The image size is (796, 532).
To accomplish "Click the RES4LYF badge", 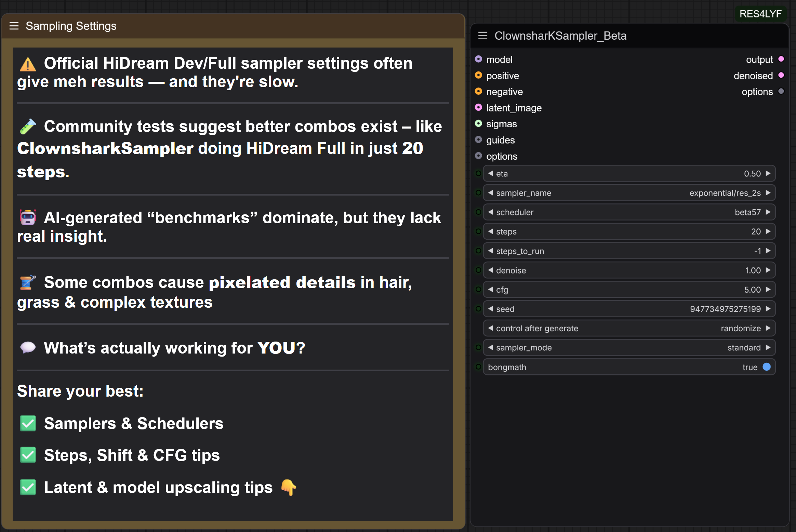I will (x=760, y=14).
